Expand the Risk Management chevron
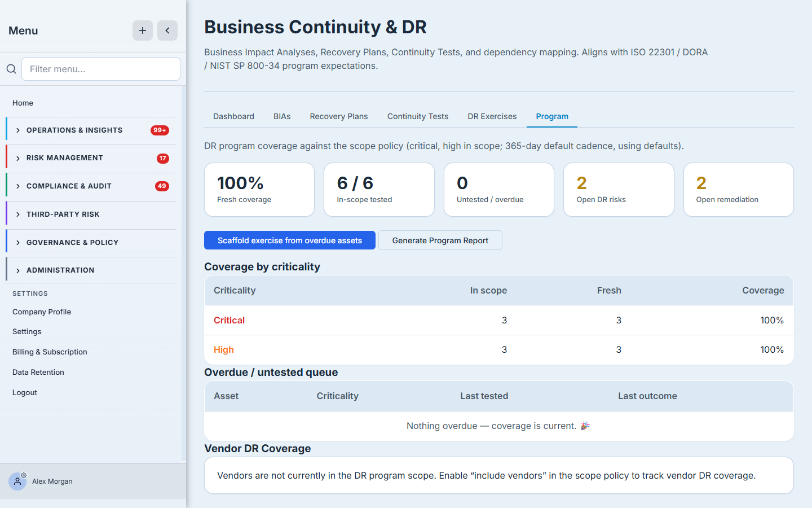The image size is (812, 508). point(18,159)
